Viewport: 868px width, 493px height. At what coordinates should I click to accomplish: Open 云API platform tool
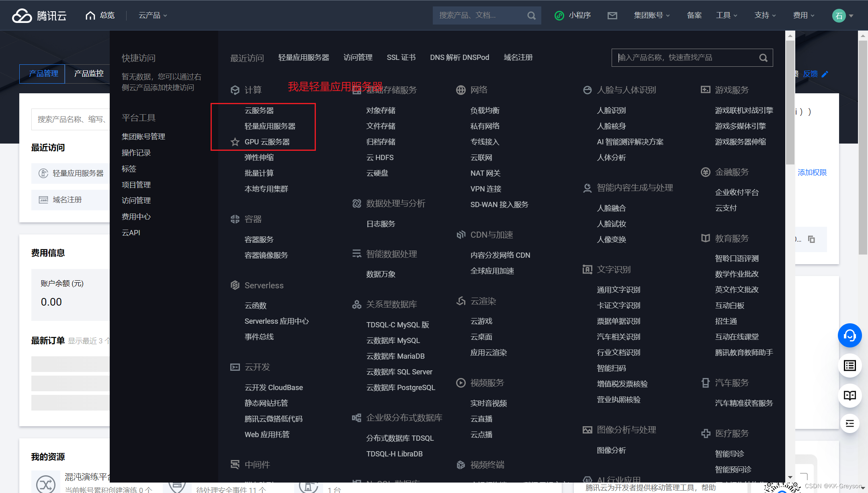pos(131,232)
